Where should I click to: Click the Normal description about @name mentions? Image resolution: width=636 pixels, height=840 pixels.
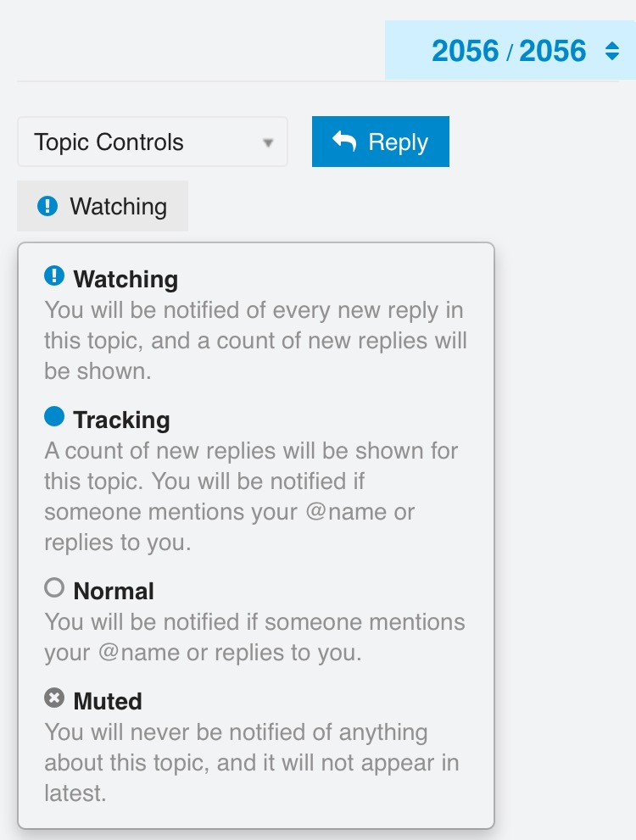[254, 637]
